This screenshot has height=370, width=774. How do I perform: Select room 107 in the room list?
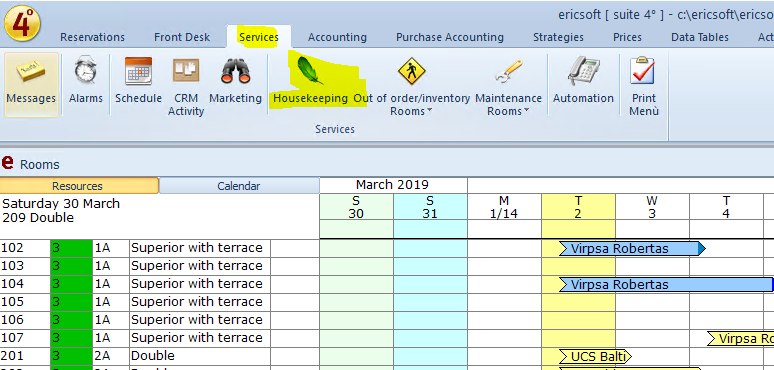tap(25, 338)
